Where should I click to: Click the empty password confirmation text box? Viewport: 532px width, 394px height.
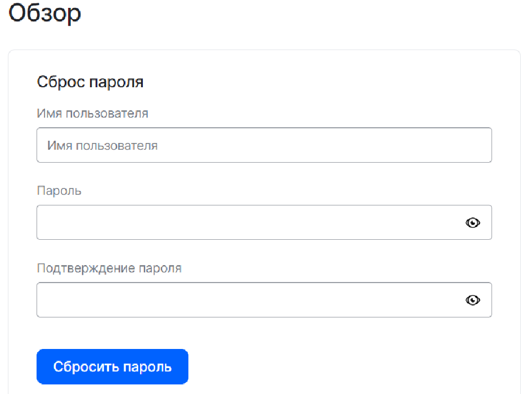click(247, 300)
